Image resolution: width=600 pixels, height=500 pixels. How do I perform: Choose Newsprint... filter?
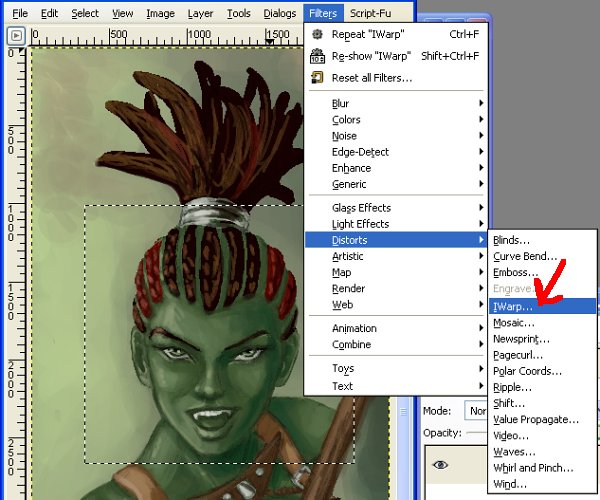(x=542, y=339)
